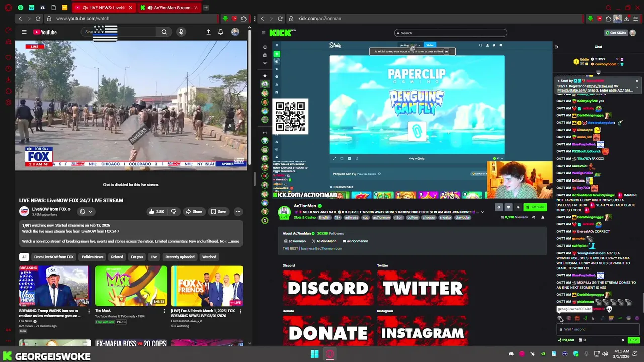The height and width of the screenshot is (362, 644).
Task: Open chat settings gear icon
Action: point(623,340)
